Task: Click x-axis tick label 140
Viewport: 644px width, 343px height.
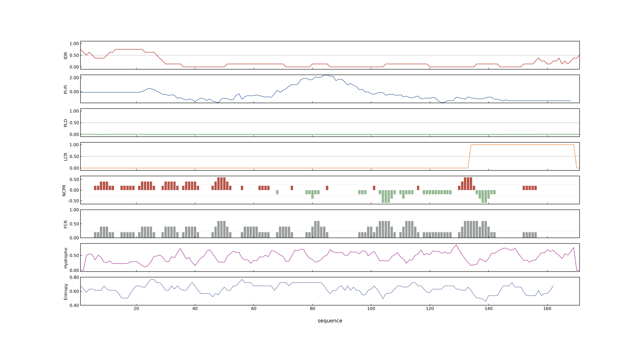Action: (x=489, y=308)
